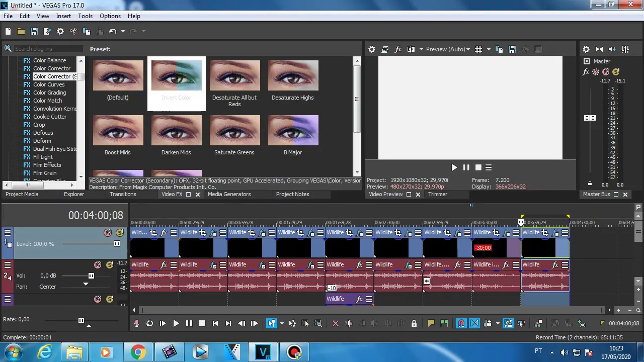Select Color Curves in the plug-in list
This screenshot has height=362, width=644.
click(49, 84)
